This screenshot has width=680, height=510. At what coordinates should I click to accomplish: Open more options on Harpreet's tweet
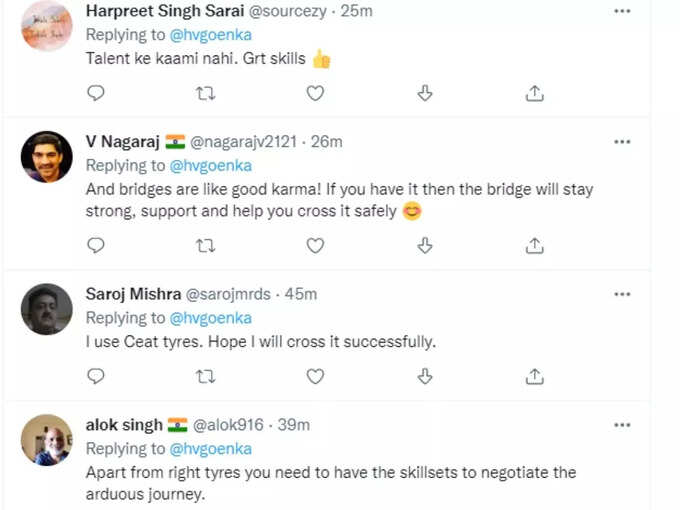point(622,11)
